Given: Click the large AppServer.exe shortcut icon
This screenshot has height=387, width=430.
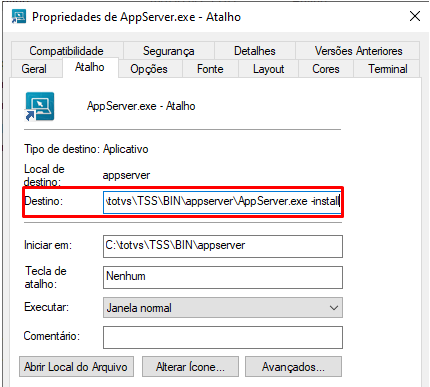Looking at the screenshot, I should click(39, 106).
